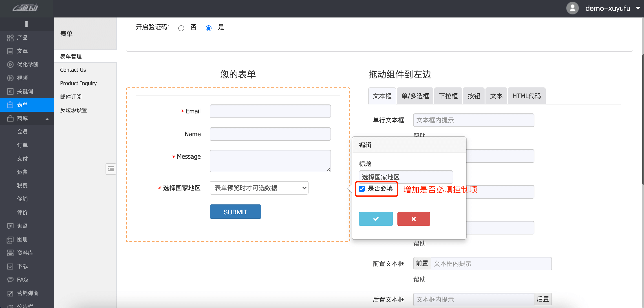Open the 图册 gallery sidebar icon
The width and height of the screenshot is (644, 308).
pos(10,239)
